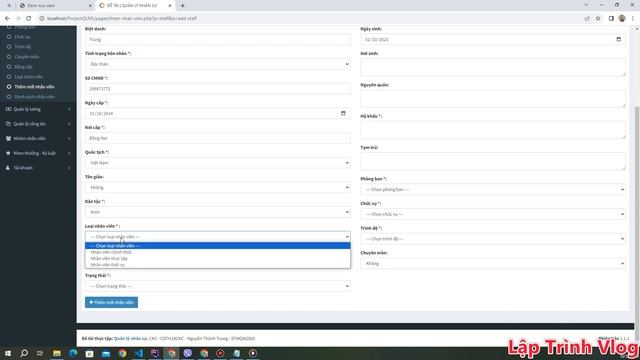Expand 'Nhóm nhân viên' sidebar menu
Screen dimensions: 640x360
click(x=38, y=138)
